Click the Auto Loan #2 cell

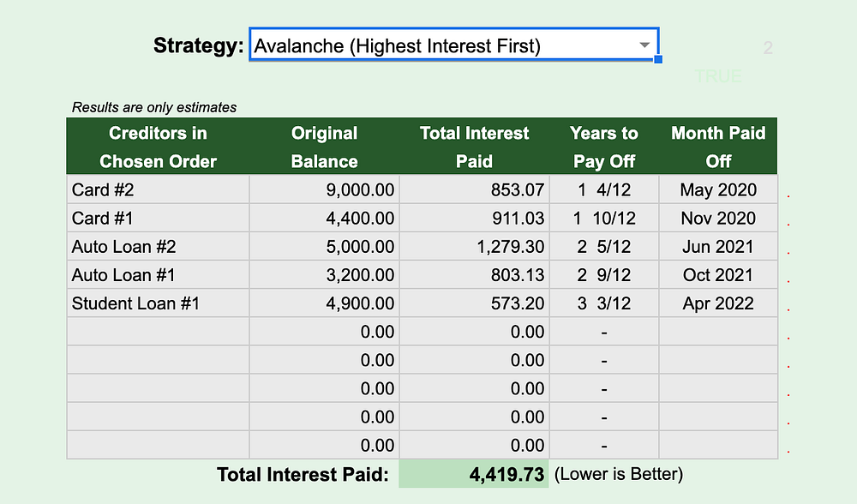158,247
